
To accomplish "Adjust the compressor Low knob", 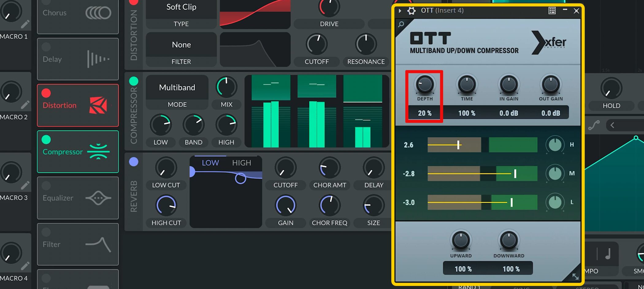I will pyautogui.click(x=161, y=125).
